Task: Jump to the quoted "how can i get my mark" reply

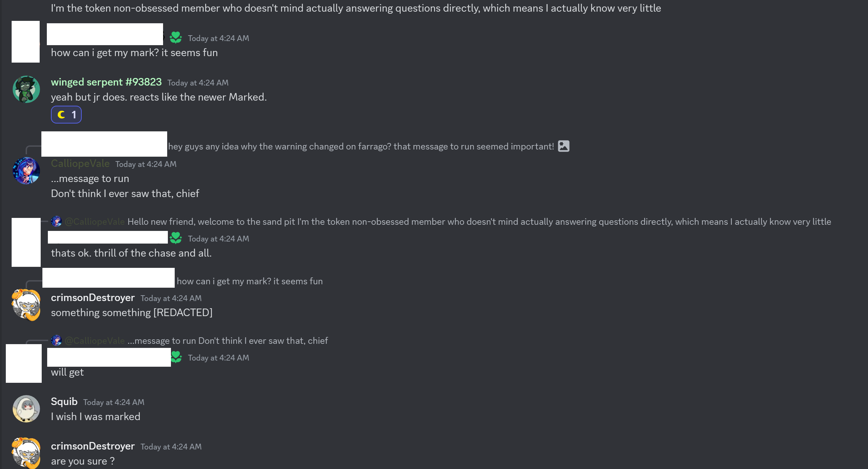Action: tap(250, 281)
